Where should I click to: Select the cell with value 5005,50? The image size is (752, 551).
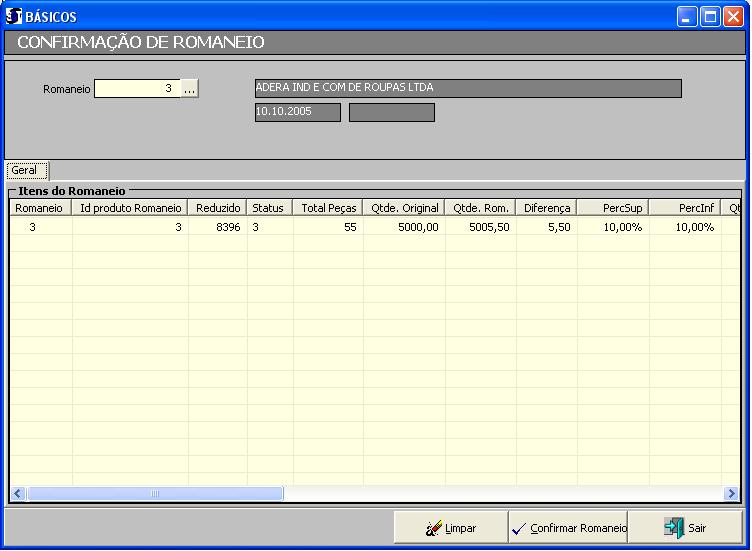[x=480, y=227]
